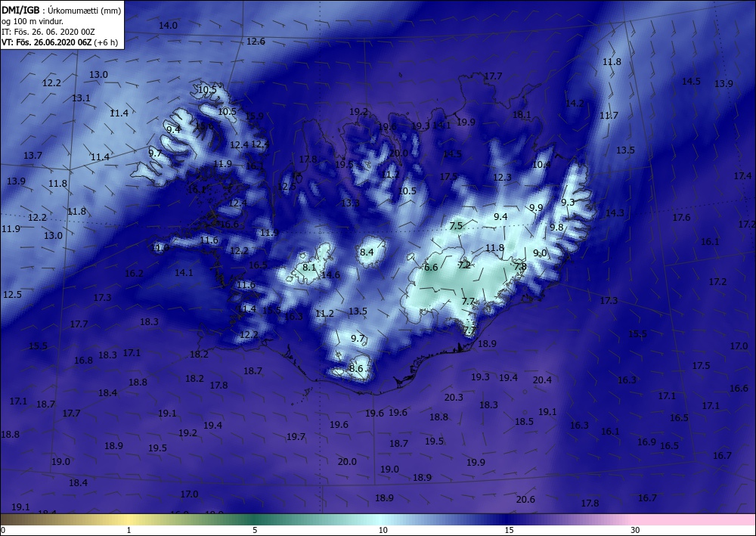Select the 'Úrkomumætti (mm)' label in the header

(85, 10)
